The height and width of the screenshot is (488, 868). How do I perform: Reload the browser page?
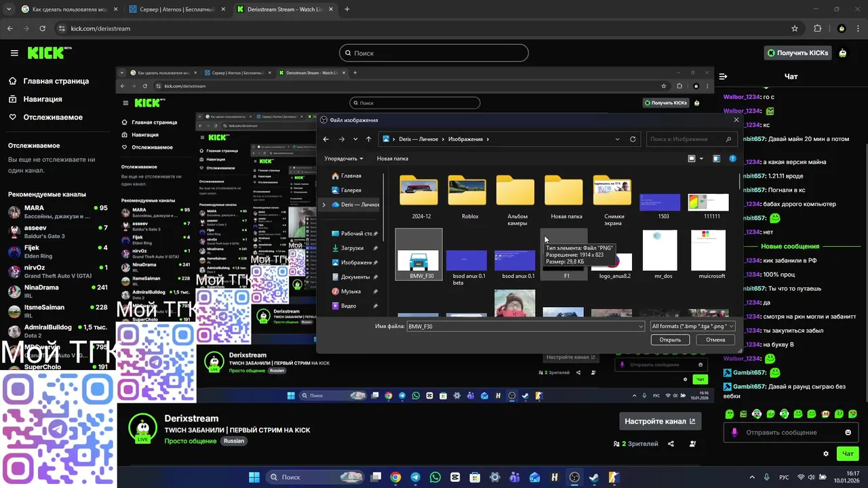coord(42,28)
